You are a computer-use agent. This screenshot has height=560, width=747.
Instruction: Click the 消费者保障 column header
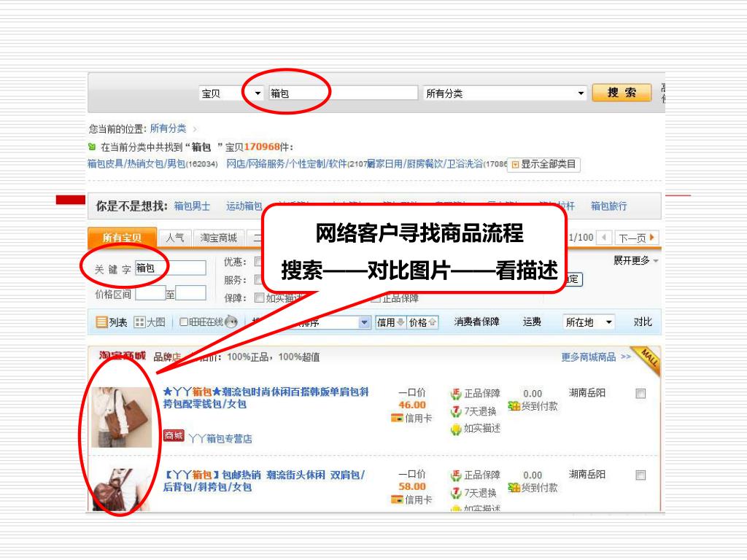[476, 322]
